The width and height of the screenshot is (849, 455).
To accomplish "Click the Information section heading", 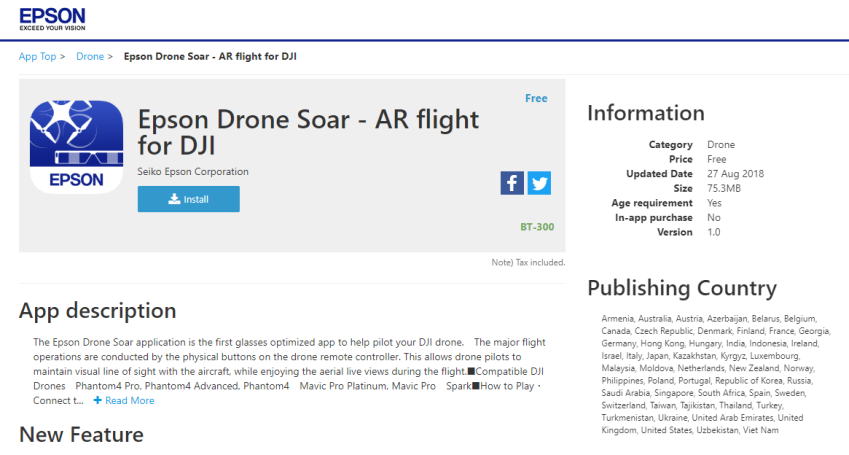I will [646, 113].
